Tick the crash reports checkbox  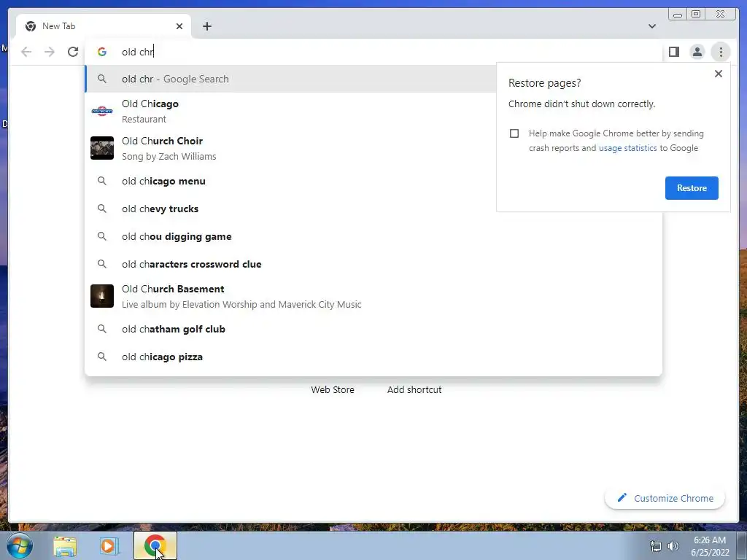click(x=514, y=133)
